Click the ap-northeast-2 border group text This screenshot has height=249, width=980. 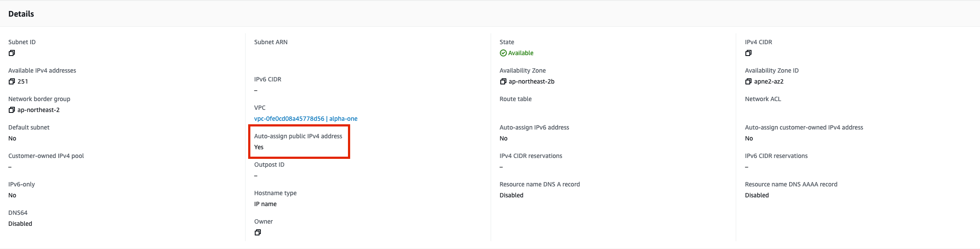(39, 110)
